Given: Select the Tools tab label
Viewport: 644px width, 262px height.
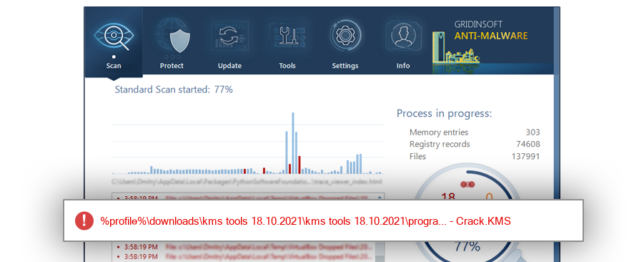Looking at the screenshot, I should click(x=287, y=66).
